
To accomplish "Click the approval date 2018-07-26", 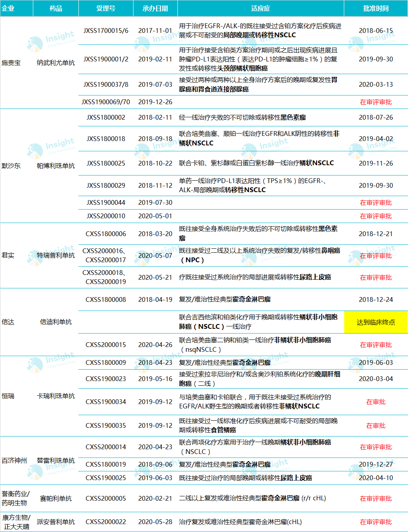I will click(x=376, y=117).
